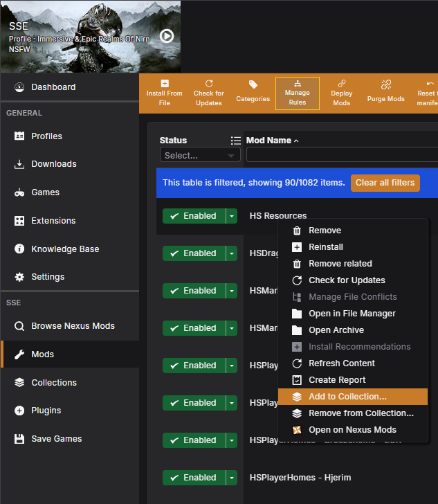Image resolution: width=438 pixels, height=504 pixels.
Task: Check for Updates in the toolbar
Action: click(x=208, y=84)
